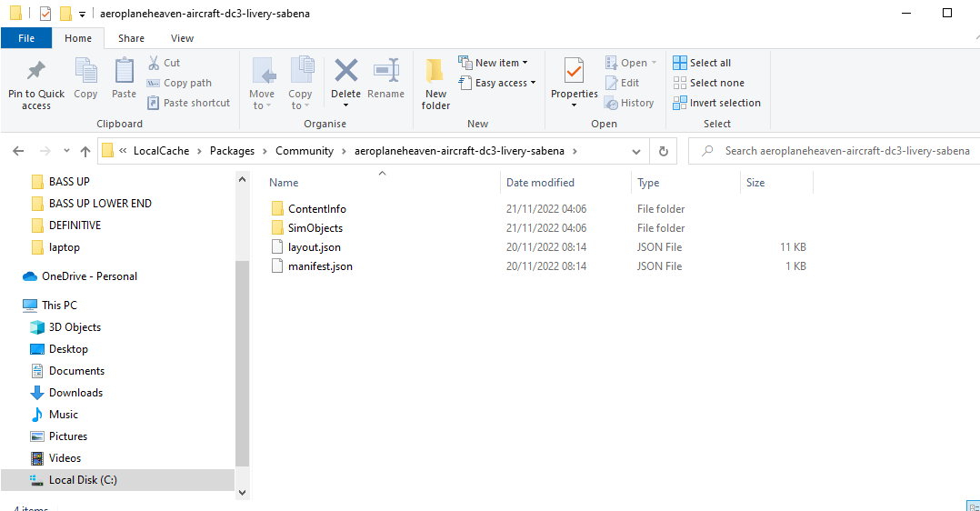Open Desktop in navigation pane
This screenshot has width=980, height=511.
tap(59, 349)
